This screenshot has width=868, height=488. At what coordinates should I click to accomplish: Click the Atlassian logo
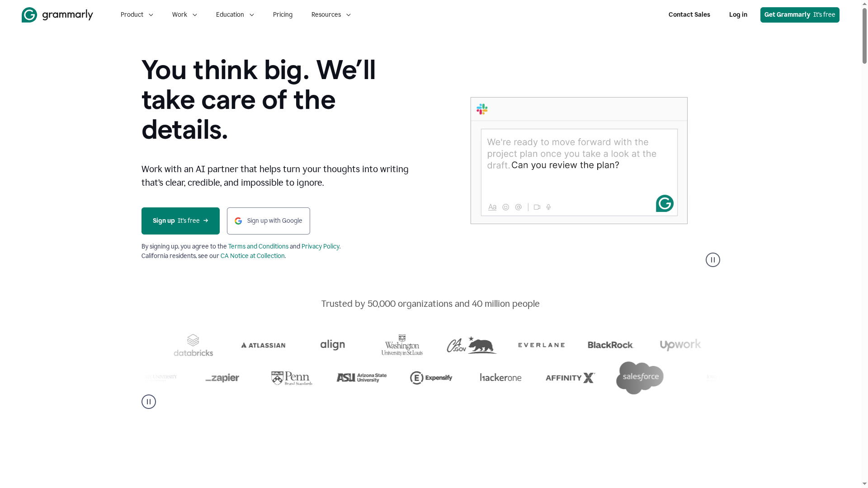pos(263,345)
